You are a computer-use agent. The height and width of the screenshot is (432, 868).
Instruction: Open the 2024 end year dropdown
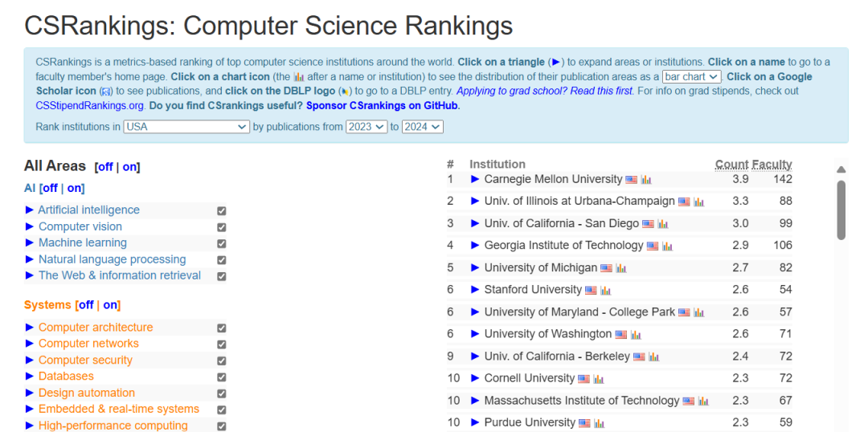423,127
